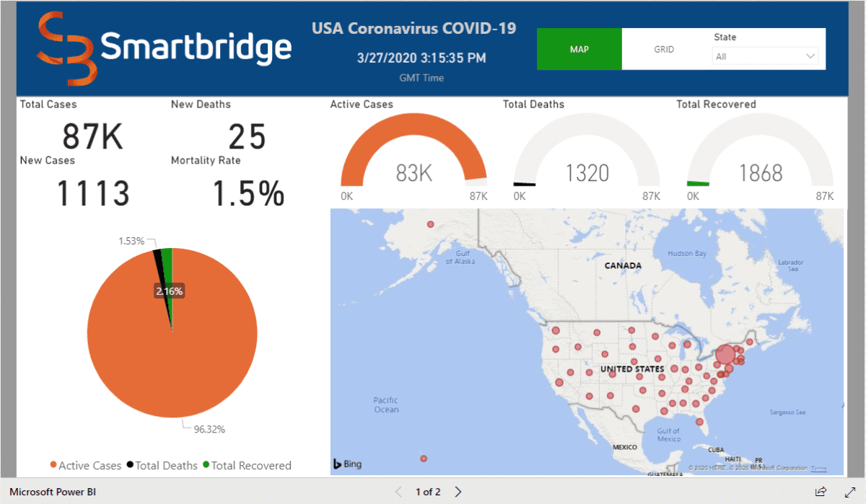The height and width of the screenshot is (504, 866).
Task: Advance to page 2 using the next chevron
Action: click(458, 491)
